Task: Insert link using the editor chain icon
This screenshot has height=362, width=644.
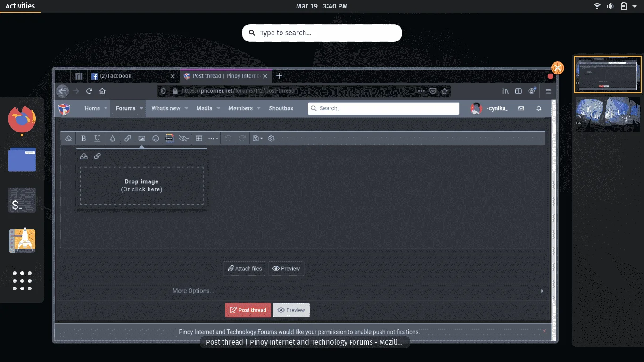Action: pyautogui.click(x=128, y=139)
